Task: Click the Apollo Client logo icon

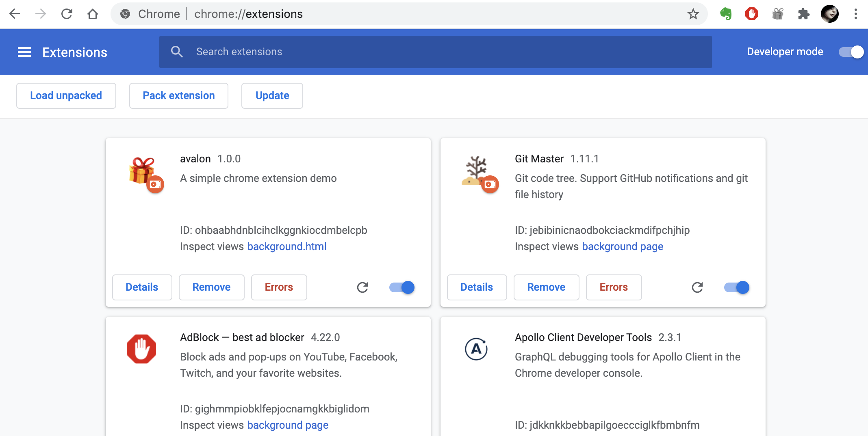Action: point(476,349)
